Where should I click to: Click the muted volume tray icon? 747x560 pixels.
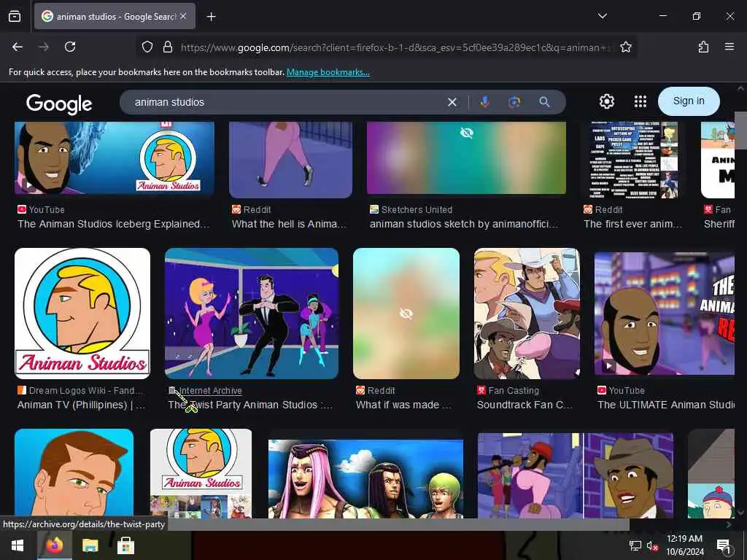click(x=652, y=545)
